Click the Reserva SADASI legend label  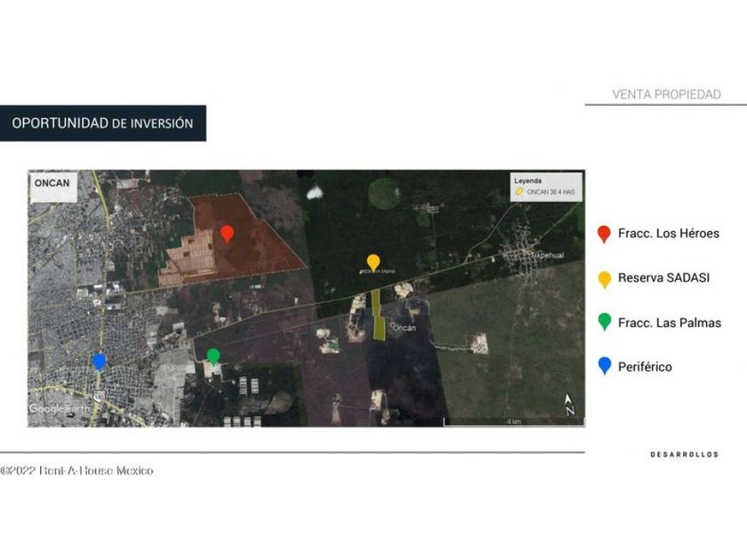click(663, 278)
